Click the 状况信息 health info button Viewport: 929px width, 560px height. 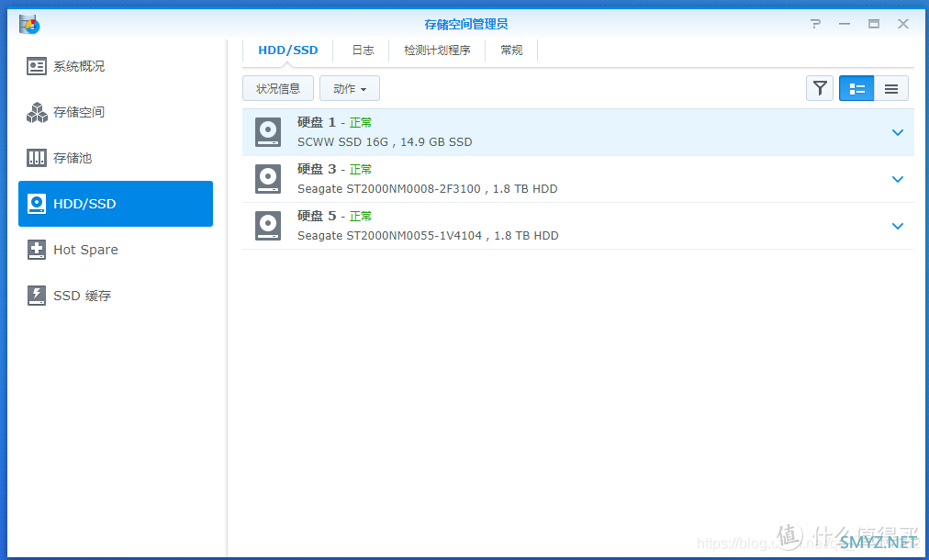click(278, 88)
